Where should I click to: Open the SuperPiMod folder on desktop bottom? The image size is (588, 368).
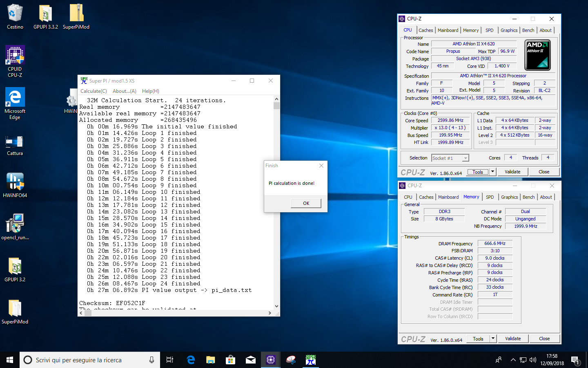(x=15, y=312)
